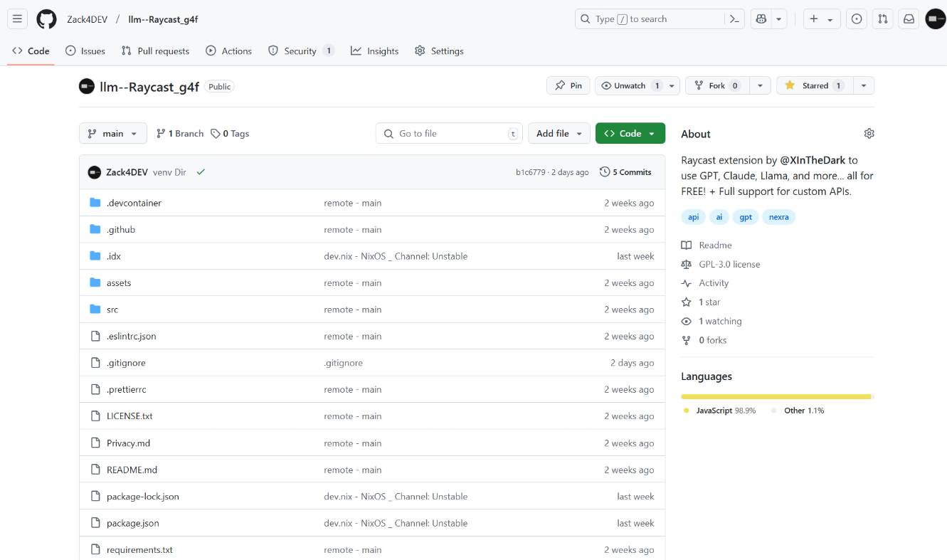Open the assets folder
The image size is (947, 560).
[119, 283]
